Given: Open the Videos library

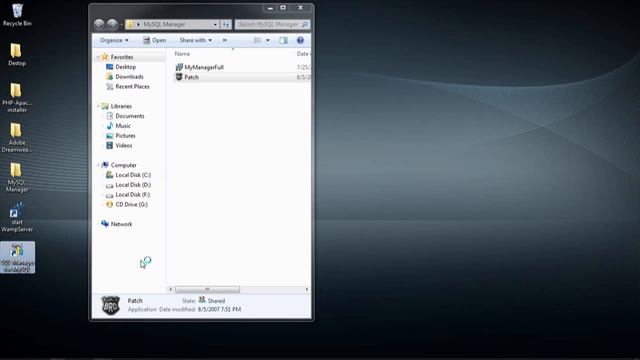Looking at the screenshot, I should coord(123,145).
